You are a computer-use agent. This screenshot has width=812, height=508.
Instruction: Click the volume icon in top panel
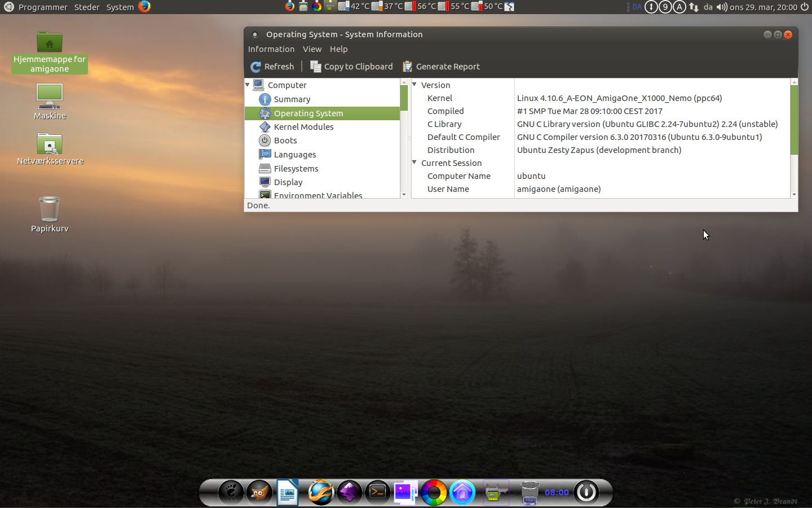(721, 7)
